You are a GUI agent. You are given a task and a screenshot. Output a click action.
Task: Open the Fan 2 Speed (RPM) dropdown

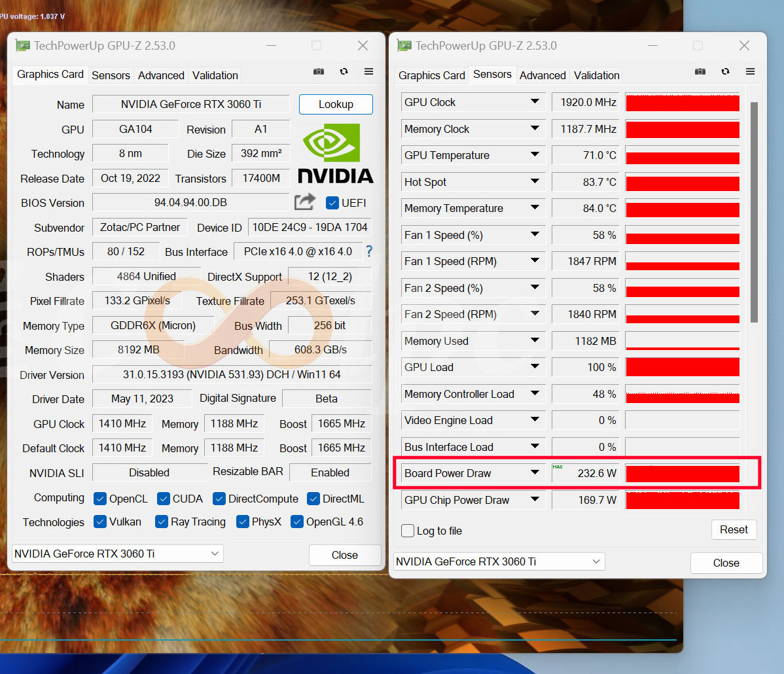click(x=535, y=313)
